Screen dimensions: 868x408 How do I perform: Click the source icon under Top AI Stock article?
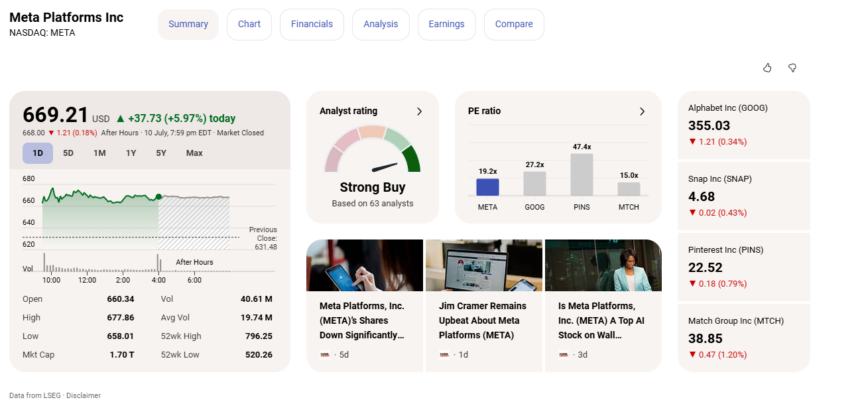coord(564,355)
